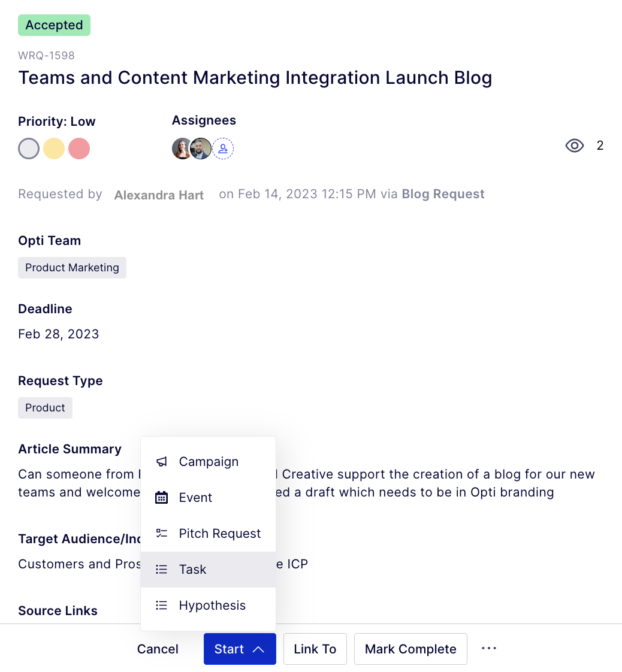Select the medium priority yellow circle
Viewport: 622px width, 672px height.
tap(54, 149)
